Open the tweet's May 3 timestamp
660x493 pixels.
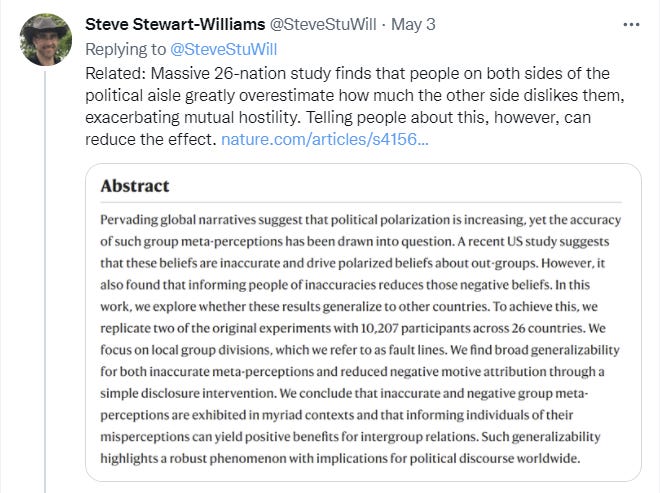tap(416, 24)
